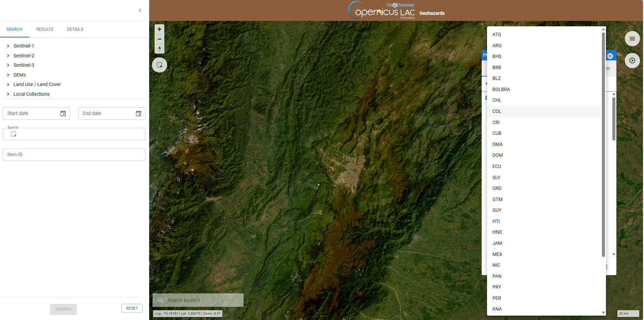The image size is (644, 320).
Task: Activate the map area selection tool
Action: (x=159, y=65)
